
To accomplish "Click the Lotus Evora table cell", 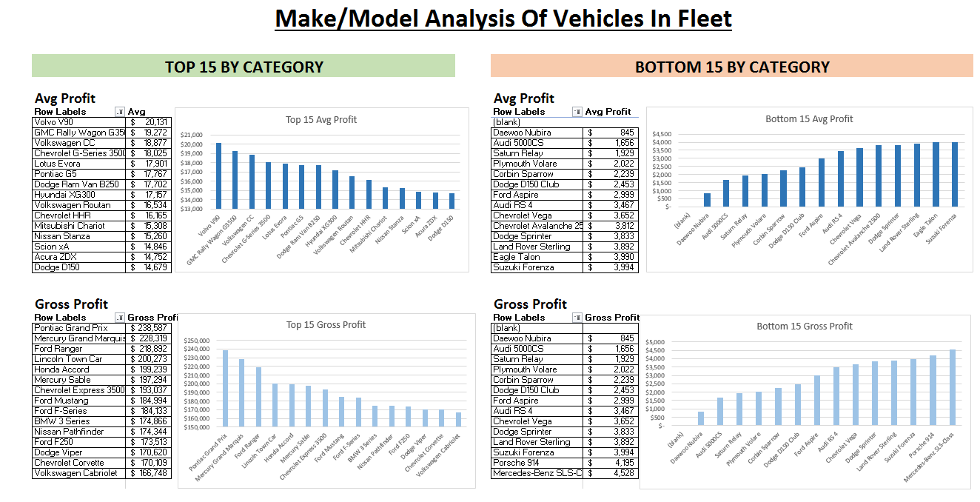I will click(79, 164).
